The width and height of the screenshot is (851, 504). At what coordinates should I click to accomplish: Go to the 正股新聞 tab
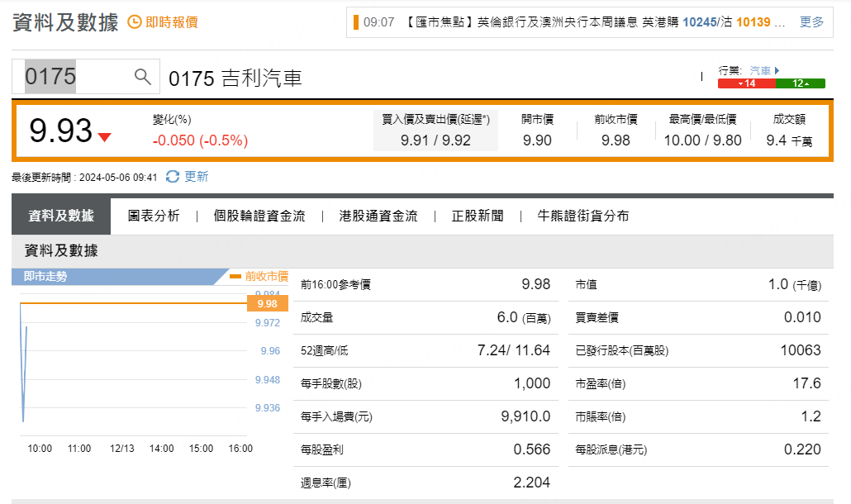tap(478, 216)
